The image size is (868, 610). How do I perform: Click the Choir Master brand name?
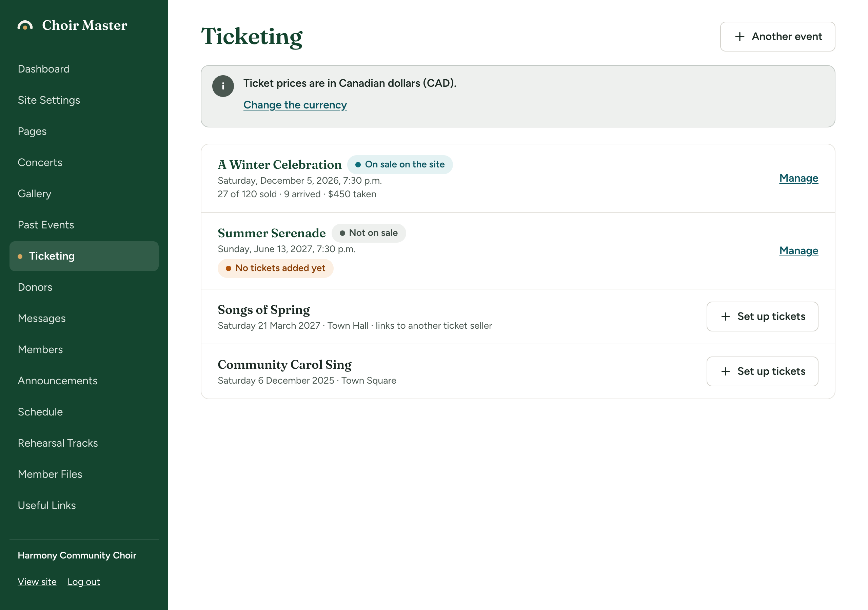[84, 25]
